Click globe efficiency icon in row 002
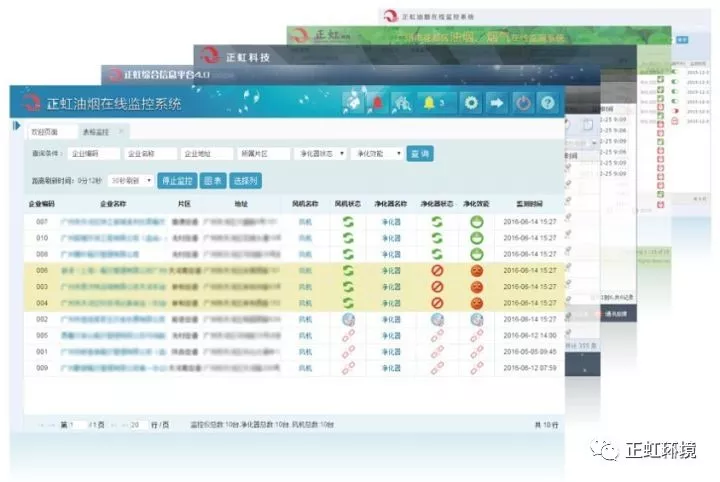 point(477,319)
